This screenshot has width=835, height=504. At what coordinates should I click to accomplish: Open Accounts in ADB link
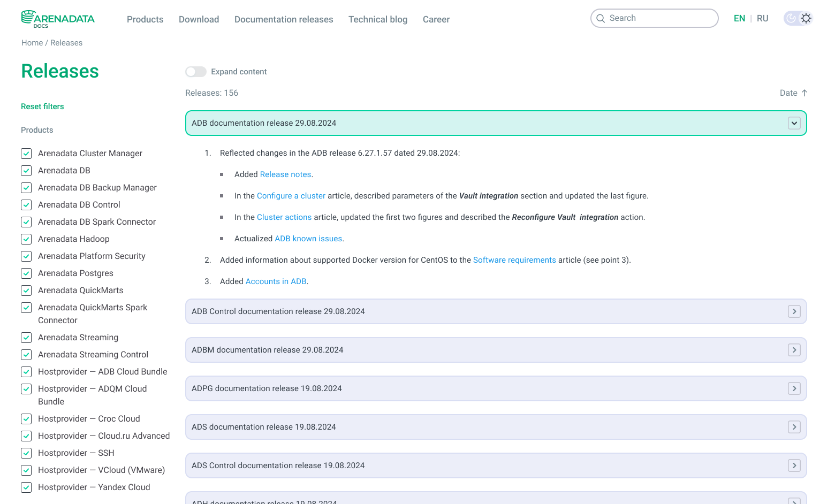click(276, 281)
